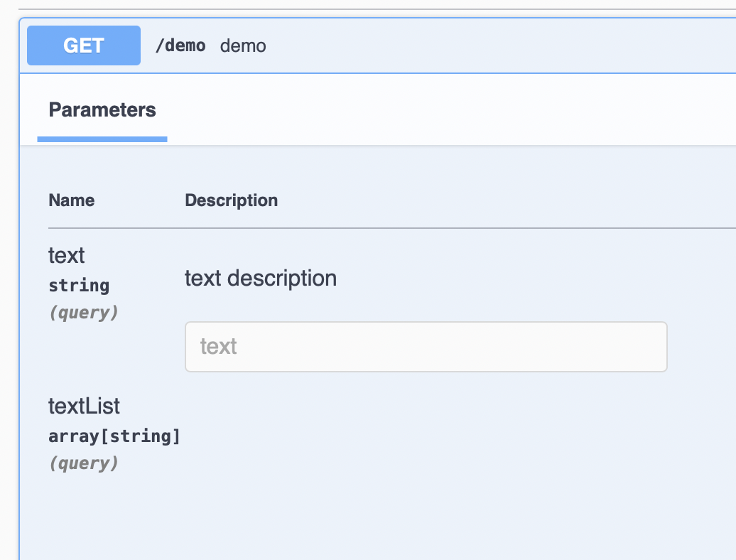
Task: Focus the text parameter input field
Action: tap(426, 347)
